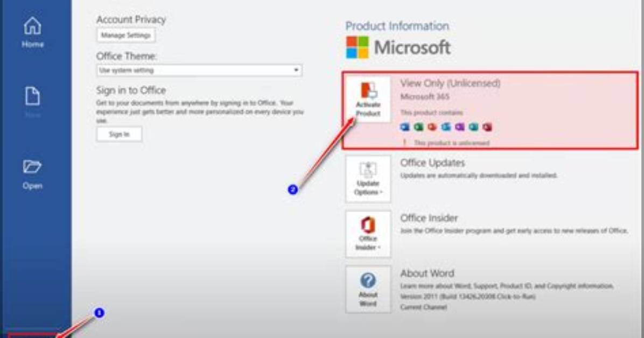Image resolution: width=644 pixels, height=338 pixels.
Task: Open the Office Insider dropdown
Action: pos(368,234)
